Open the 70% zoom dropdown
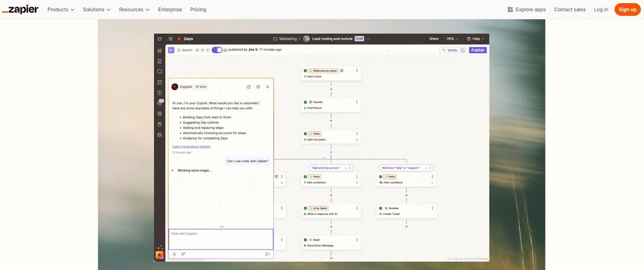The width and height of the screenshot is (644, 270). click(x=452, y=39)
